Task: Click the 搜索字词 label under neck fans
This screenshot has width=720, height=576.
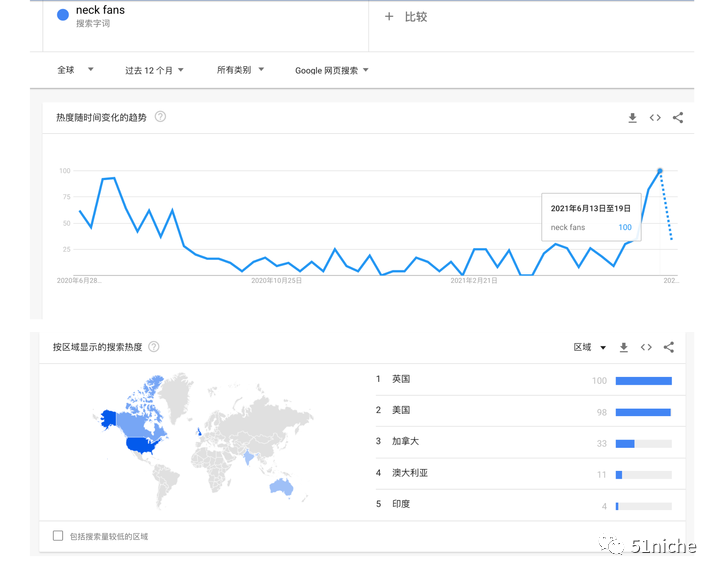Action: (x=93, y=23)
